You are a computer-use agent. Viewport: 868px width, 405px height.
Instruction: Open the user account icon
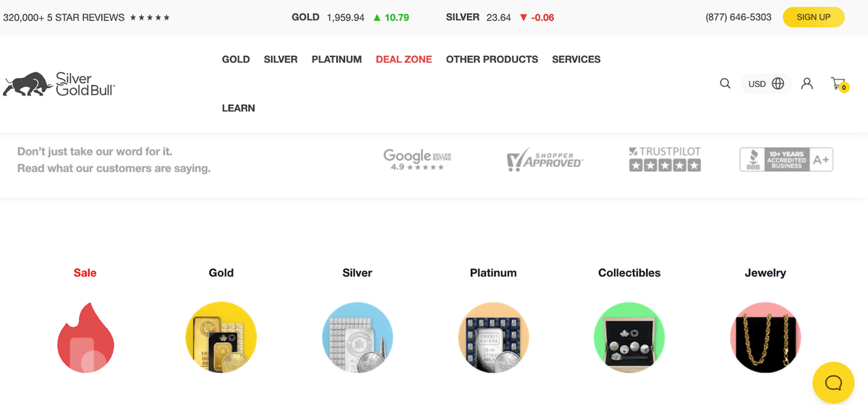coord(807,83)
